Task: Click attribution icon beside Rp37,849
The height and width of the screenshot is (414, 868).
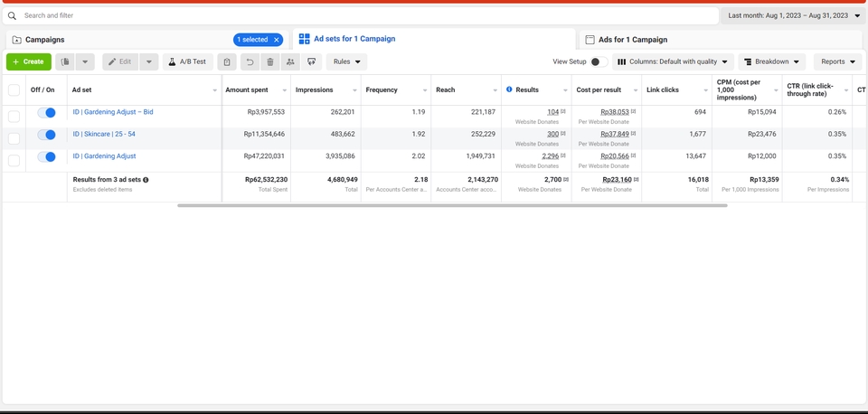Action: [633, 134]
